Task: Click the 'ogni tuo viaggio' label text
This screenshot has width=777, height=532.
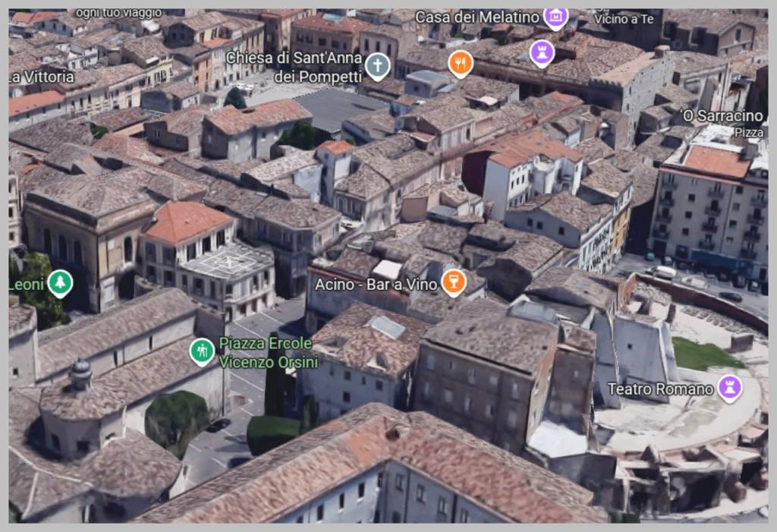Action: pos(118,13)
